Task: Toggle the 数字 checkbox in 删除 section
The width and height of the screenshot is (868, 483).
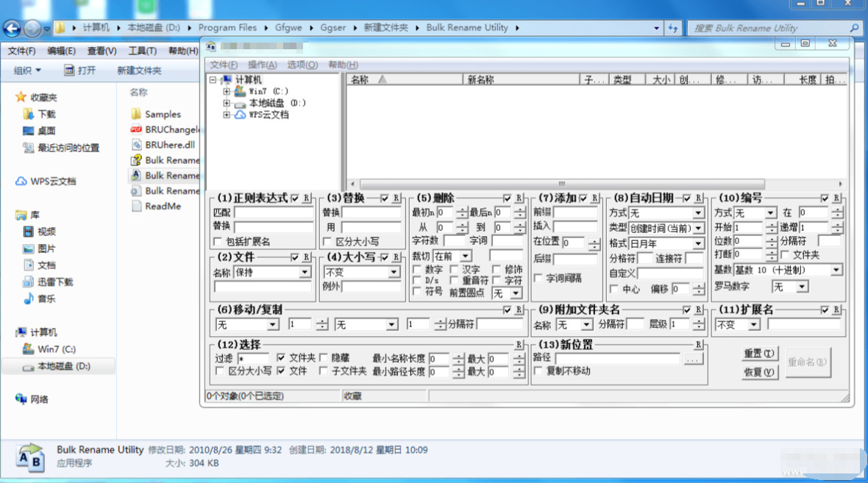Action: pyautogui.click(x=417, y=270)
